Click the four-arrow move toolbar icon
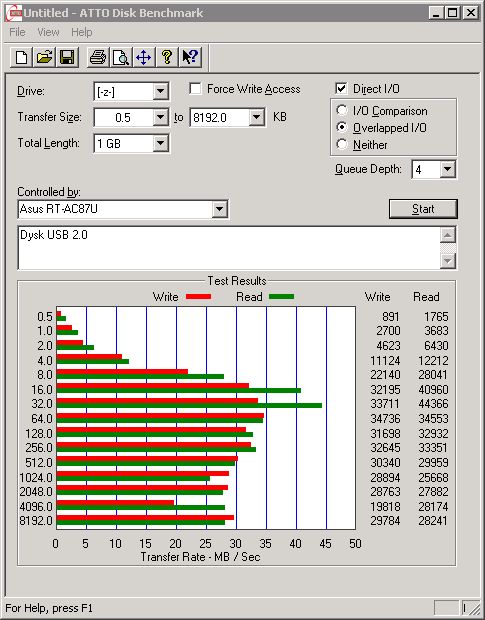 pyautogui.click(x=143, y=57)
